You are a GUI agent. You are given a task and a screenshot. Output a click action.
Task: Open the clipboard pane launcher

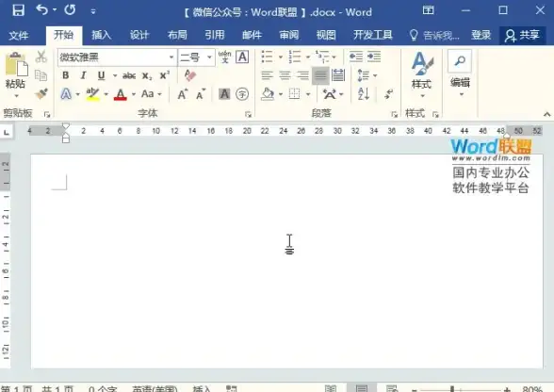pos(47,115)
